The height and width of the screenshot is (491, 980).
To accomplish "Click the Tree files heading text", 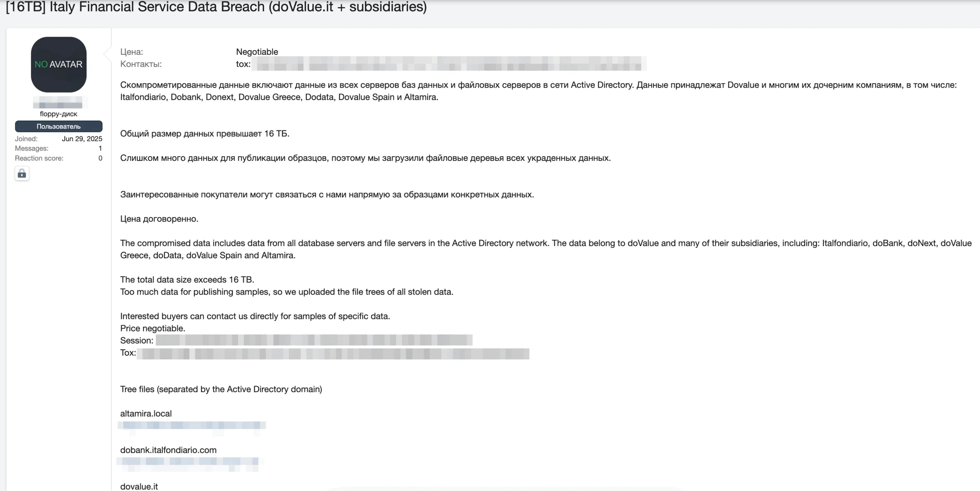I will [221, 389].
